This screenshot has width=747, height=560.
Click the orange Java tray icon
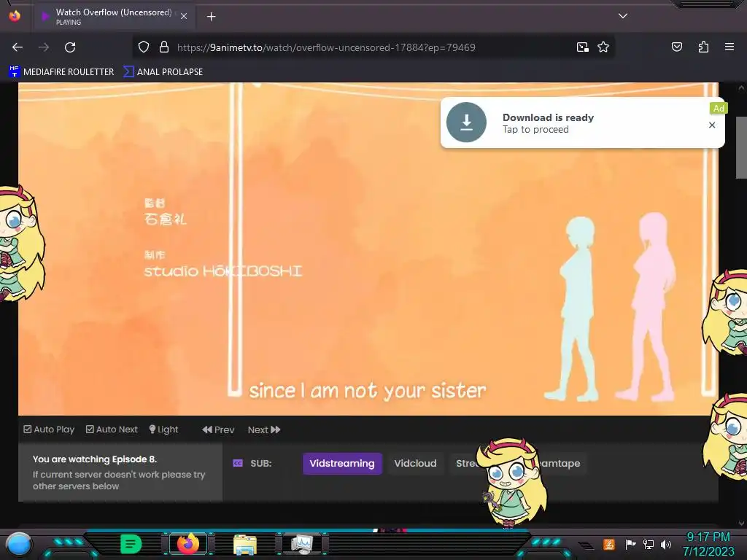coord(609,544)
